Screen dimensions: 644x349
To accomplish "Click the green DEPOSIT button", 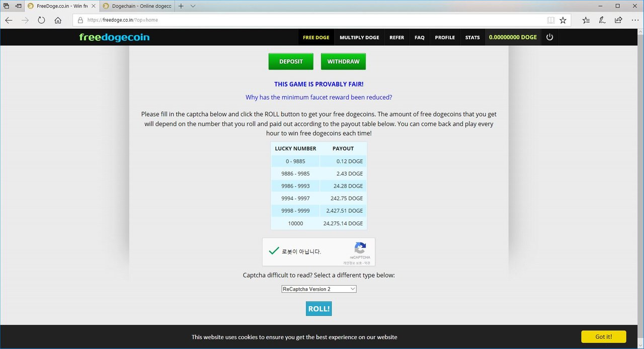I will (291, 61).
